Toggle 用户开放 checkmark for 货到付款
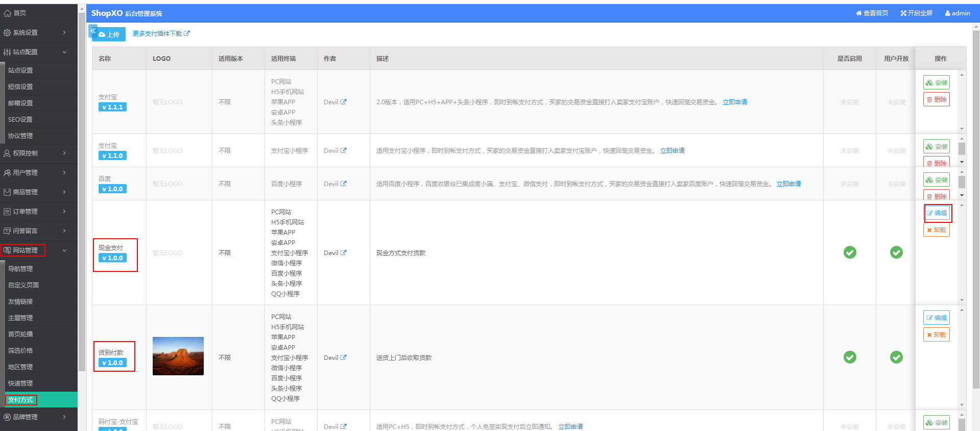The image size is (980, 431). coord(896,357)
